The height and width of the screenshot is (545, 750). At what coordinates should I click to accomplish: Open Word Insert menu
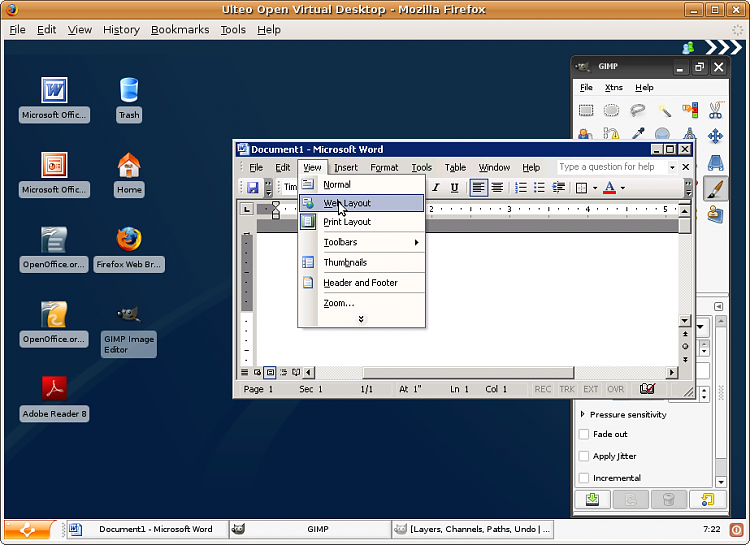click(345, 167)
